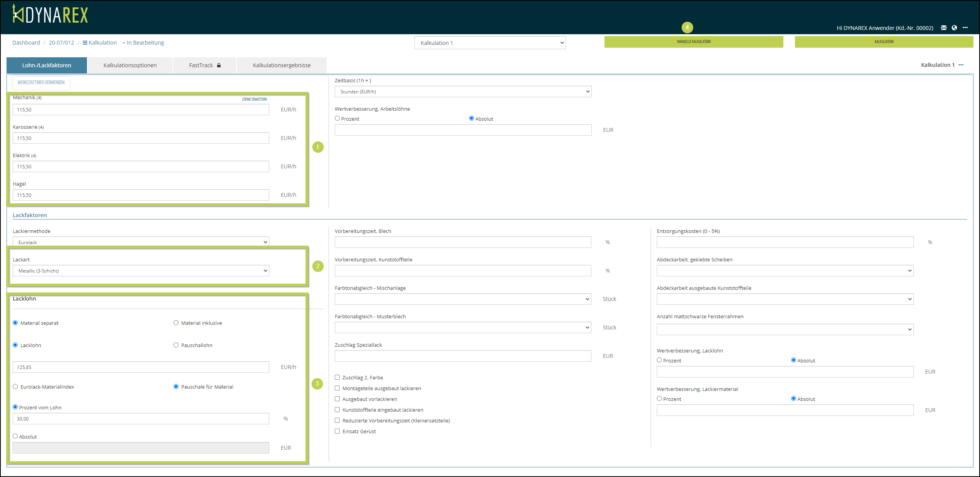Check the Zuschlag 2. Farbe checkbox
The height and width of the screenshot is (477, 980).
(x=337, y=377)
